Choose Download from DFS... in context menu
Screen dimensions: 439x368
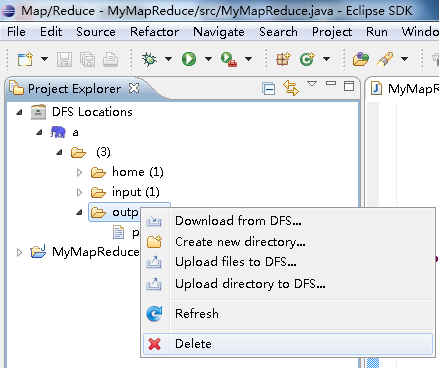[288, 221]
